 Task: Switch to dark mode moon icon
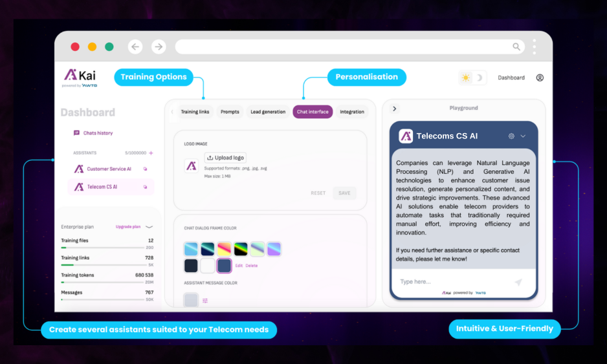[x=480, y=78]
